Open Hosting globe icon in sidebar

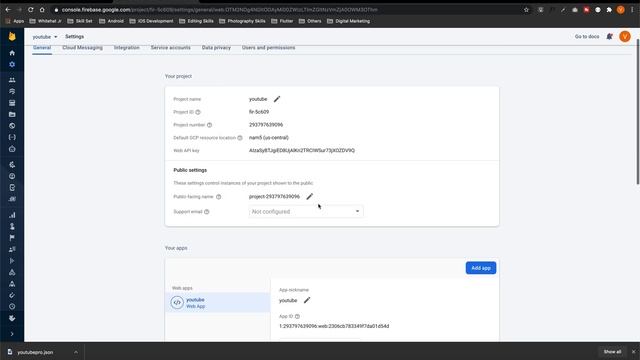click(12, 126)
